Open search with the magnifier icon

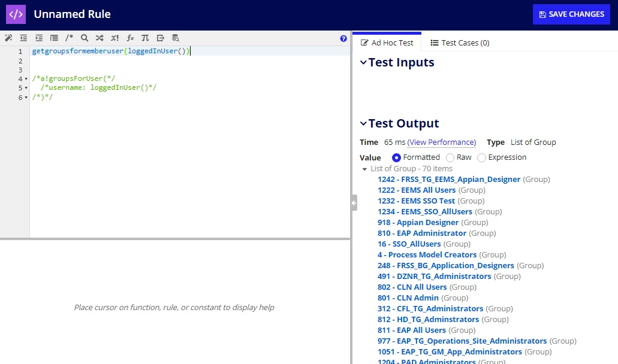[85, 38]
